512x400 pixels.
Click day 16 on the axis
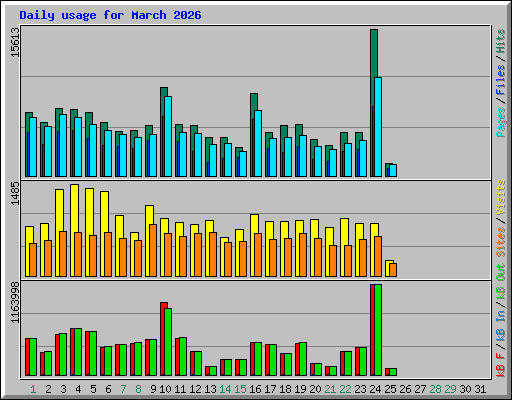[x=255, y=389]
